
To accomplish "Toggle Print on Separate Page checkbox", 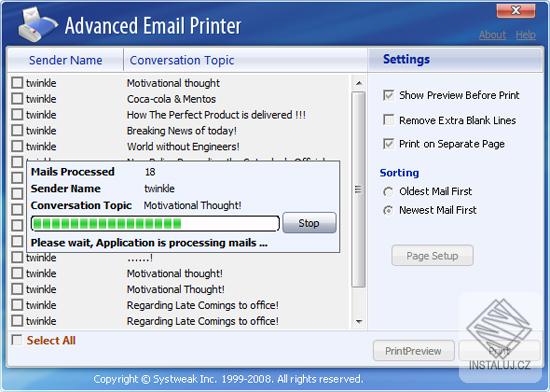I will click(388, 144).
